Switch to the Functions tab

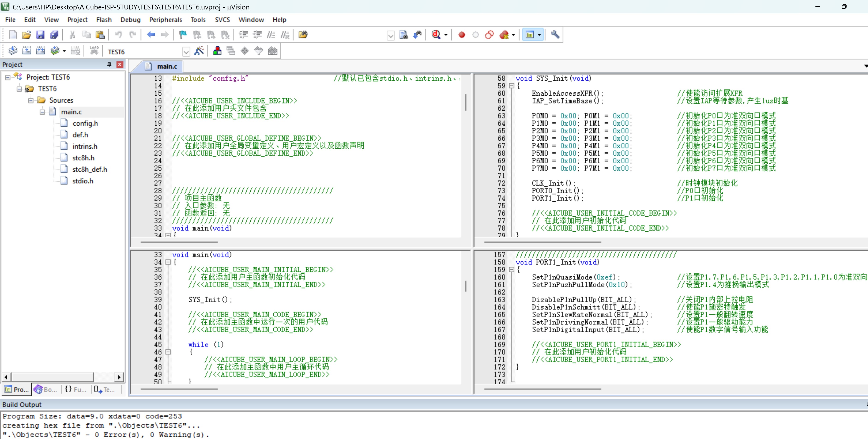tap(75, 389)
